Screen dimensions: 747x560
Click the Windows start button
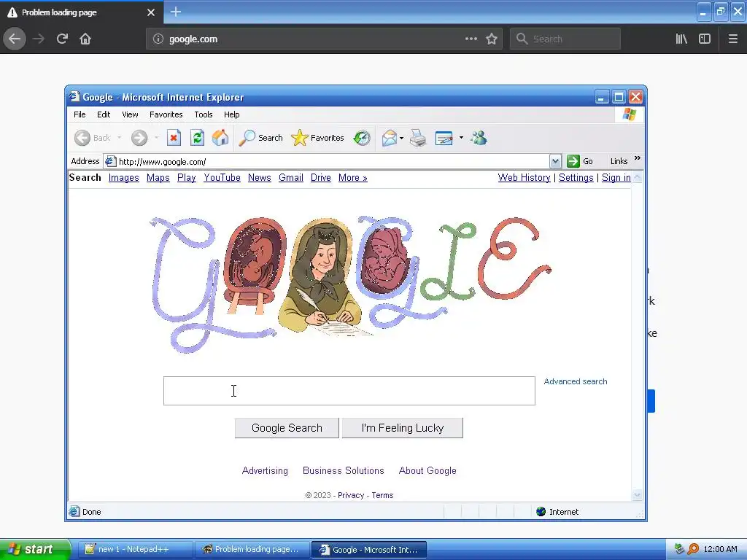pyautogui.click(x=35, y=549)
